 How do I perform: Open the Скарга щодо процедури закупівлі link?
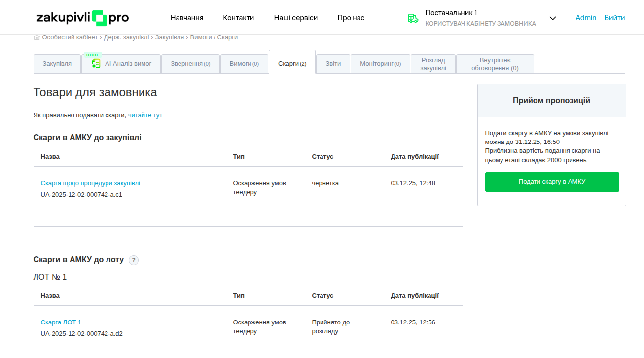click(x=90, y=183)
